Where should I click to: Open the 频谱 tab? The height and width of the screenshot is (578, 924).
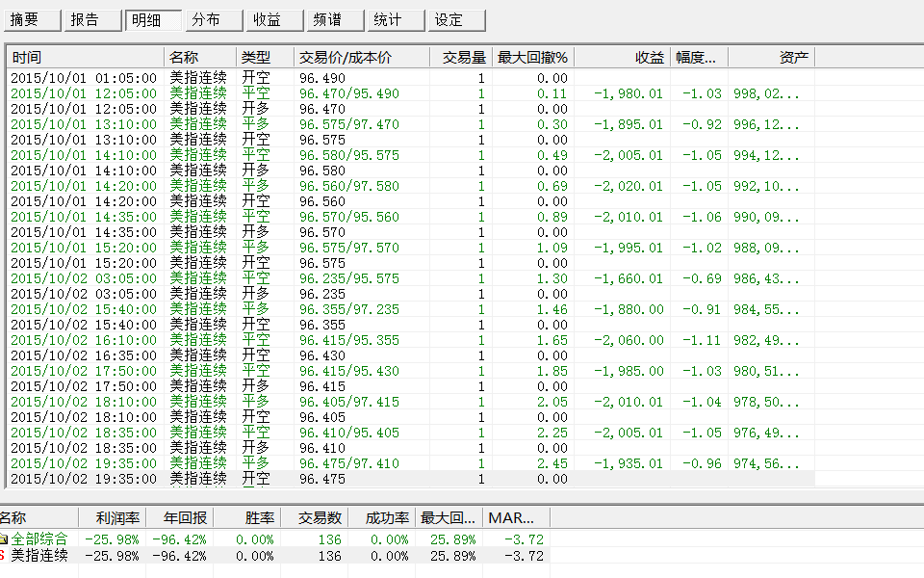pyautogui.click(x=334, y=20)
